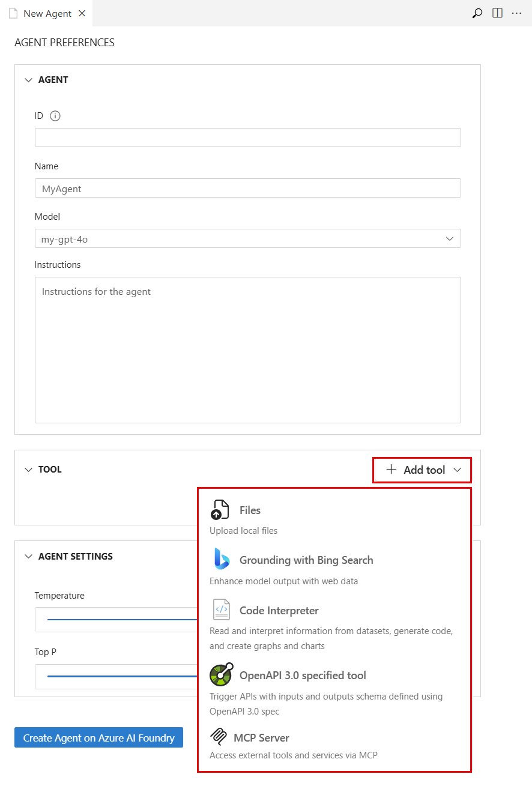Click Create Agent on Azure AI Foundry
Screen dimensions: 532x786
(x=98, y=738)
